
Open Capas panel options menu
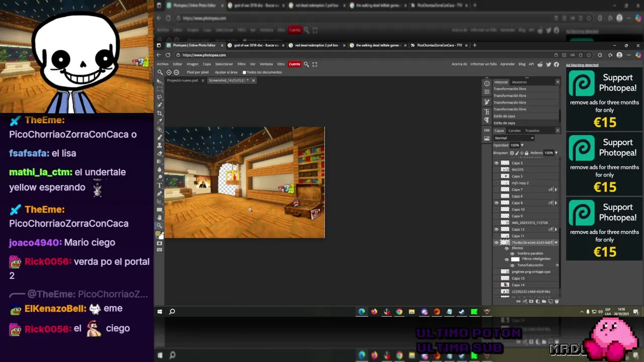558,131
